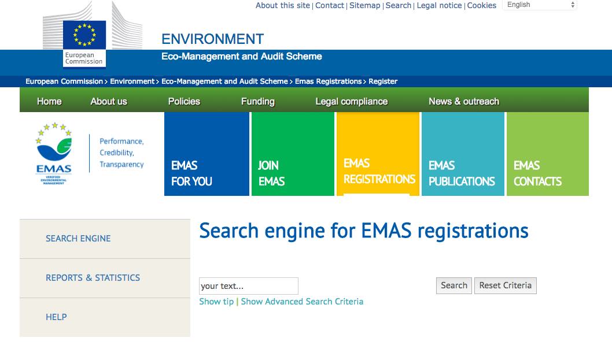This screenshot has width=612, height=364.
Task: Focus the 'your text...' search field
Action: coord(249,286)
